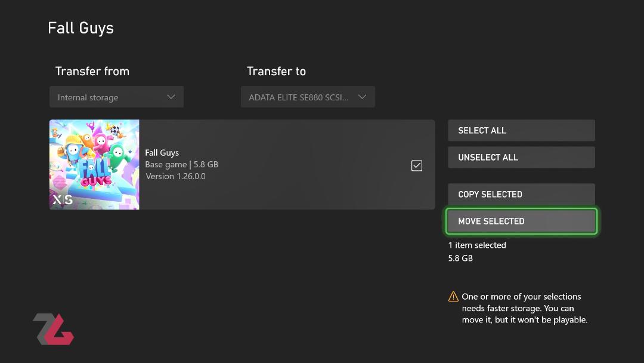Choose UNSELECT ALL

click(x=521, y=157)
